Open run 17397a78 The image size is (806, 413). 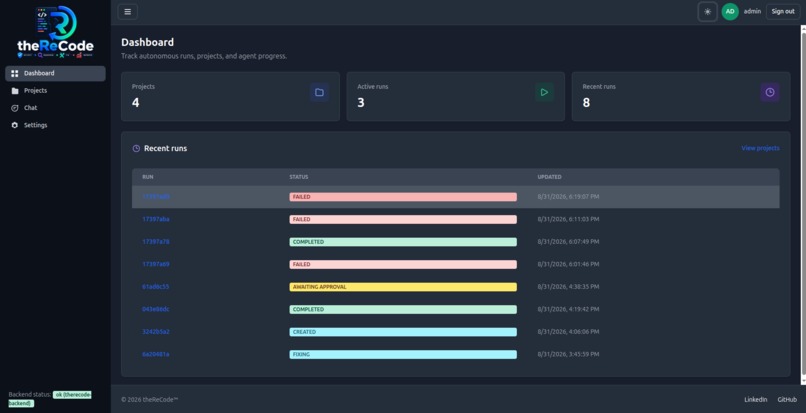[x=156, y=242]
